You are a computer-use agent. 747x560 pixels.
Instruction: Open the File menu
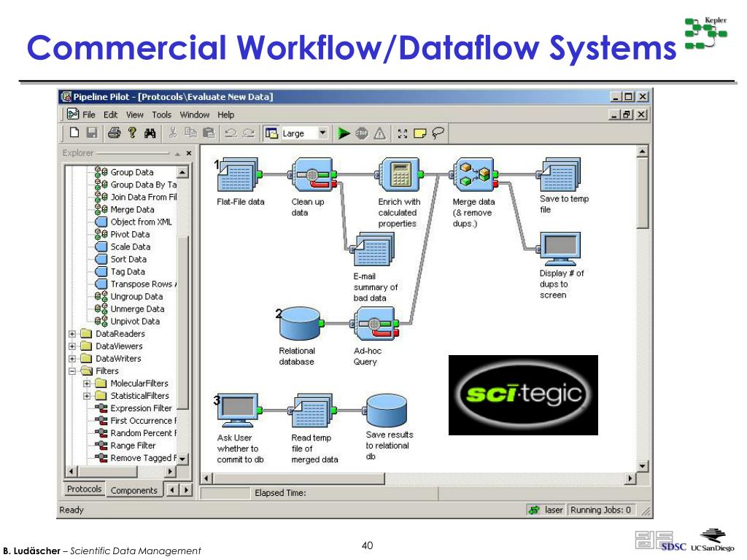[x=88, y=114]
